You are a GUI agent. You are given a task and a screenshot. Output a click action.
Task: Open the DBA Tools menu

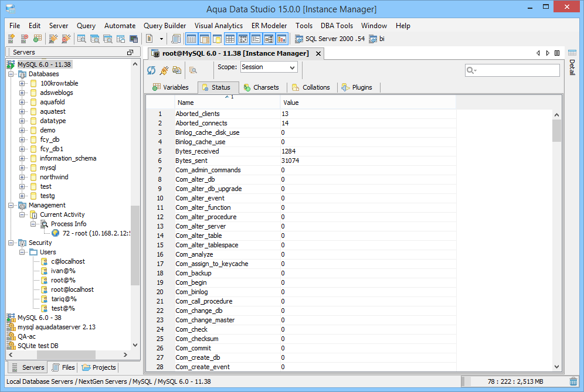tap(337, 26)
